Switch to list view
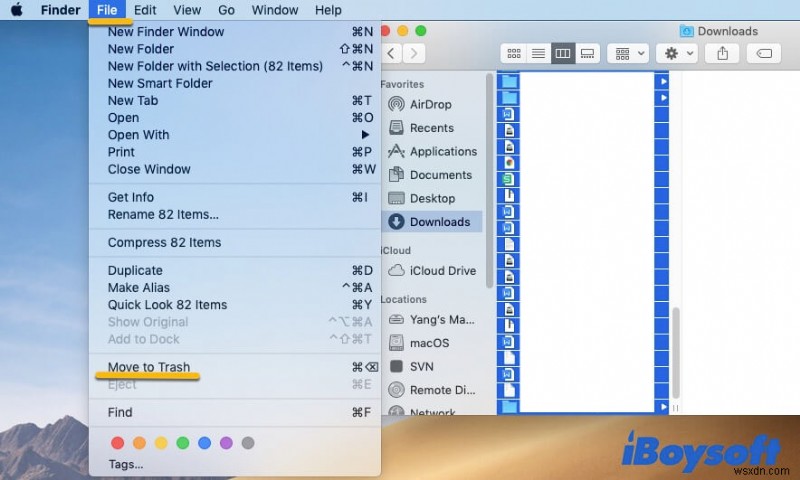 [538, 54]
